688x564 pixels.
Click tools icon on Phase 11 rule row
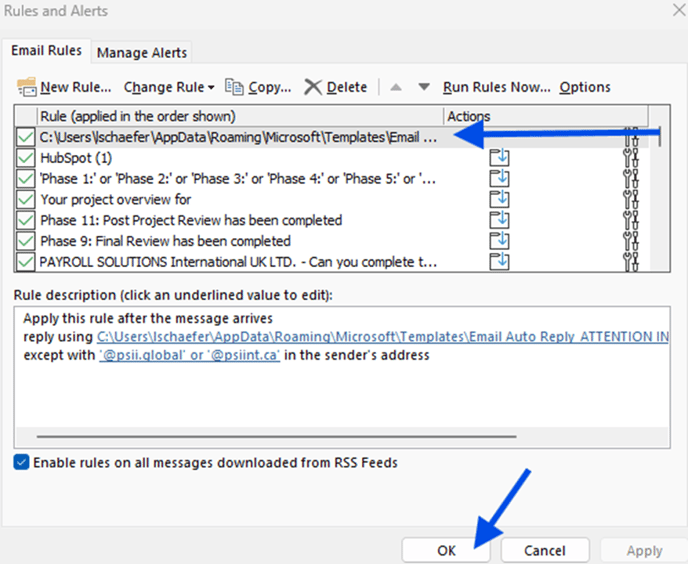[630, 220]
